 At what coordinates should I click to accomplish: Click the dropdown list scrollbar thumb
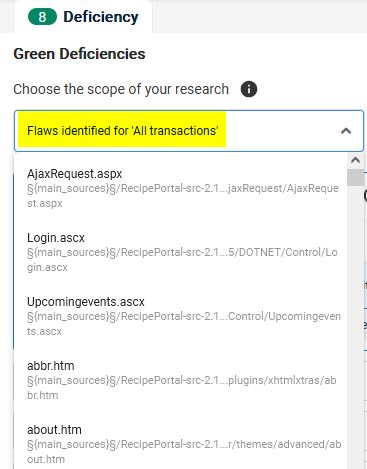click(355, 177)
